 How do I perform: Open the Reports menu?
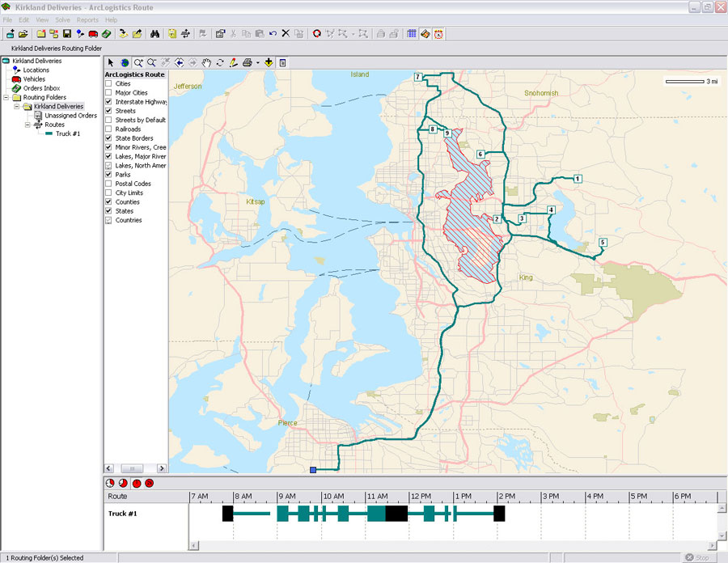coord(87,19)
